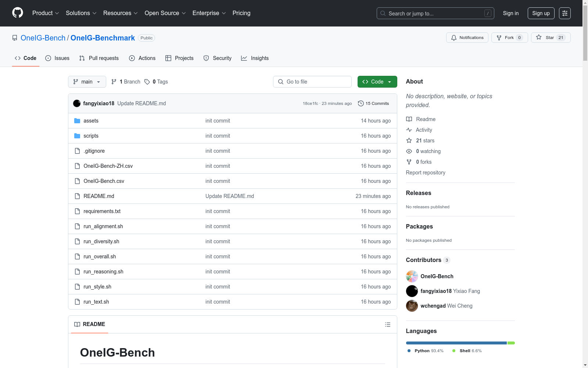Open the README outline list icon
This screenshot has width=588, height=368.
[x=387, y=325]
